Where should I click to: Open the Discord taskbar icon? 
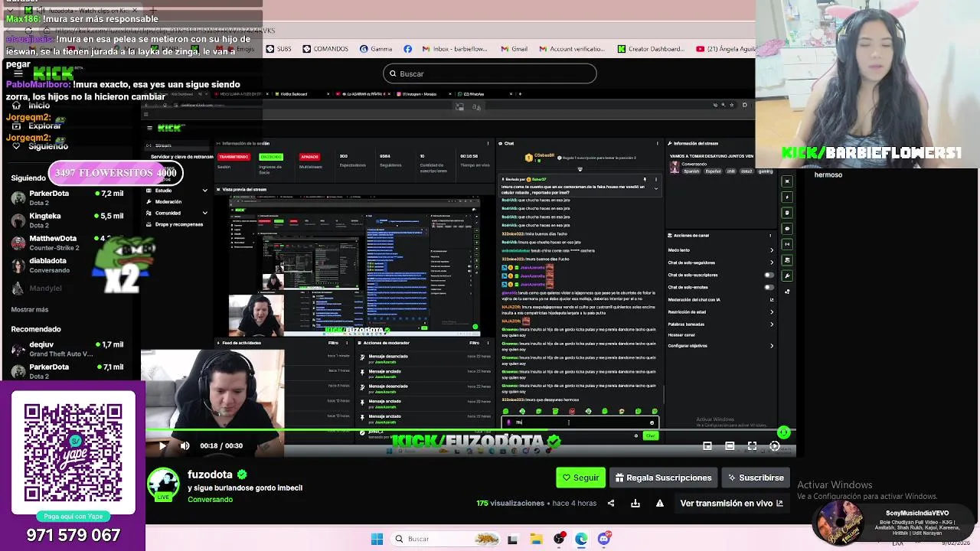[x=604, y=539]
